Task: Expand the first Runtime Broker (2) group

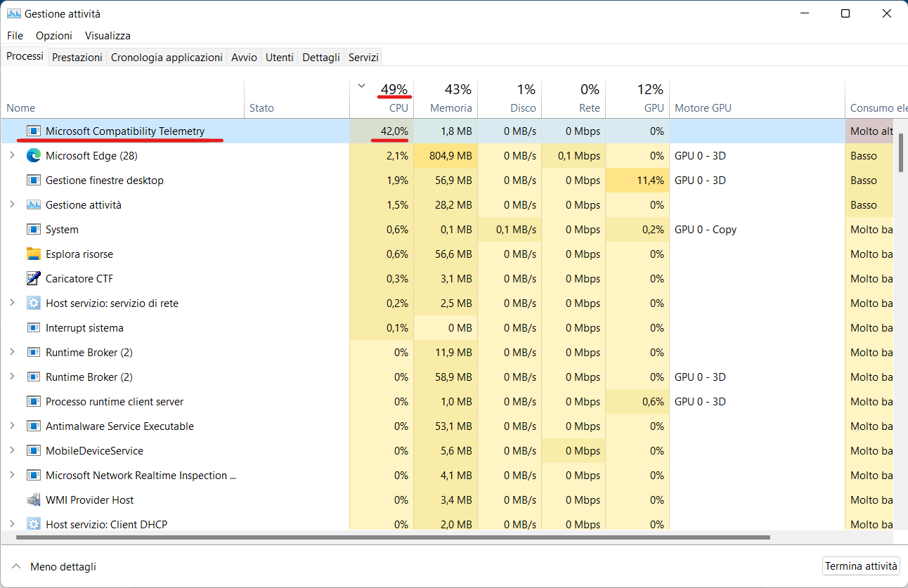Action: [x=12, y=352]
